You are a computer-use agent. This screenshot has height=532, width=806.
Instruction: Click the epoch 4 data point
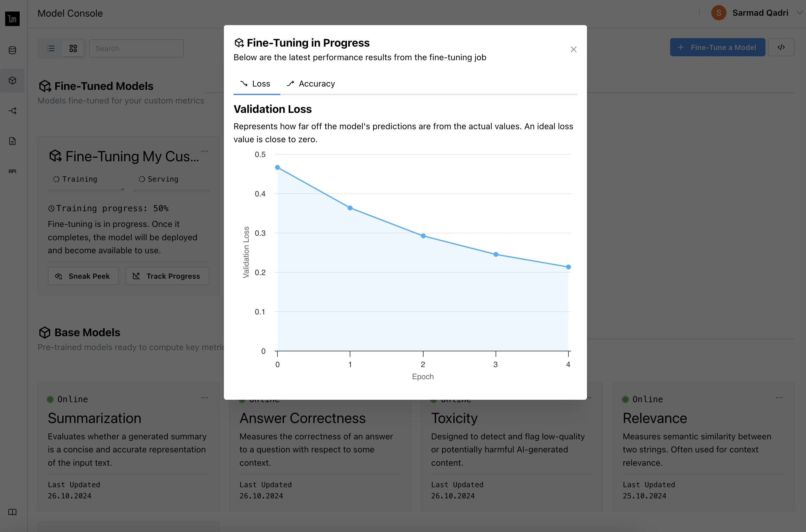point(568,267)
